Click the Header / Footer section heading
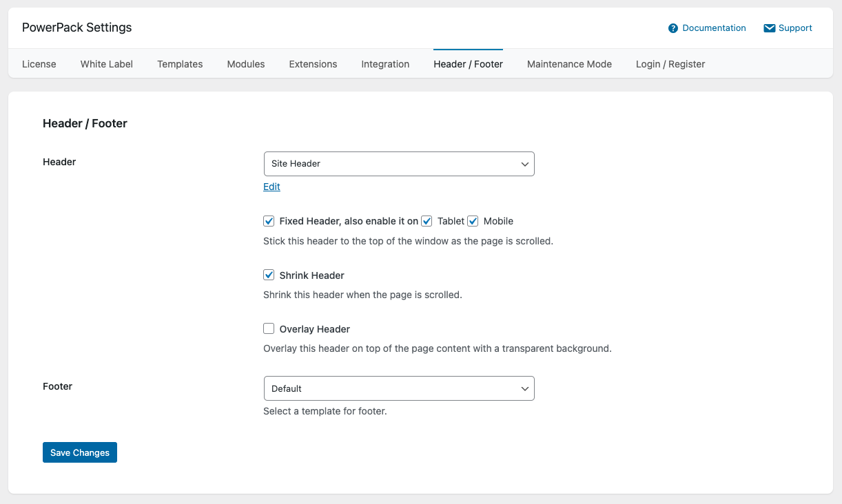The width and height of the screenshot is (842, 504). [x=85, y=124]
